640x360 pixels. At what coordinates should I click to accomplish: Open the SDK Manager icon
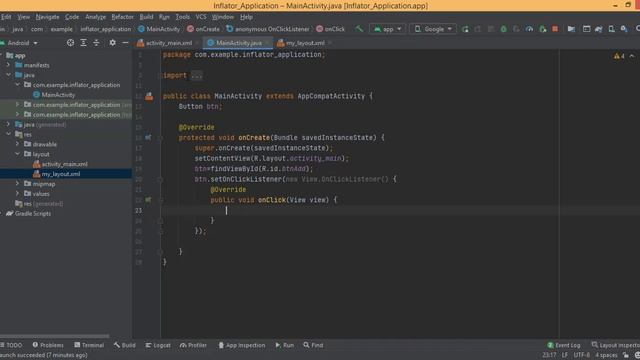click(624, 29)
